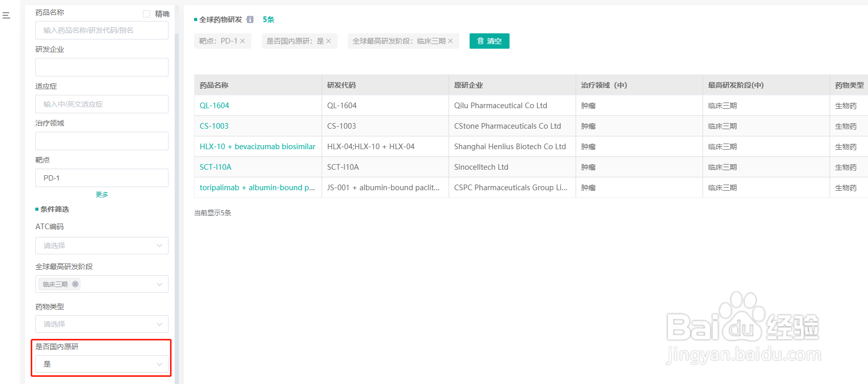
Task: Open the QL-1604 drug link
Action: (215, 106)
